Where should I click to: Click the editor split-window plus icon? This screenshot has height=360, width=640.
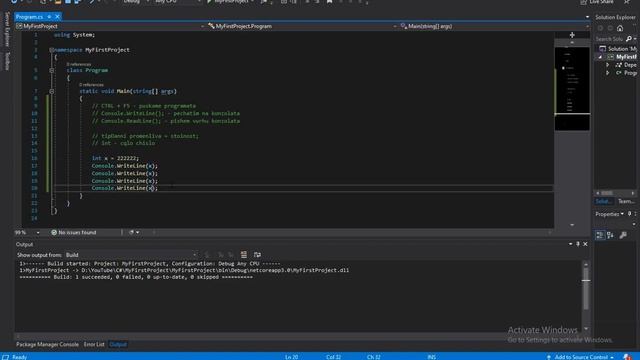point(572,35)
